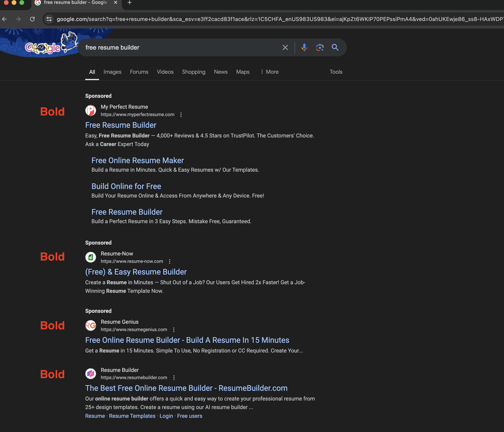Open site information icon in address bar
This screenshot has height=432, width=504.
(49, 19)
